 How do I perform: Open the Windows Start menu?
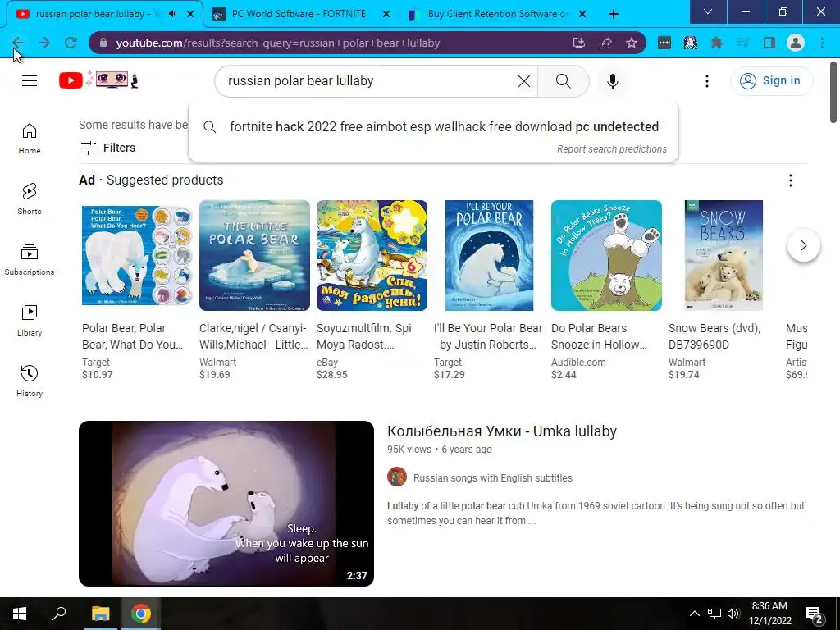(20, 614)
